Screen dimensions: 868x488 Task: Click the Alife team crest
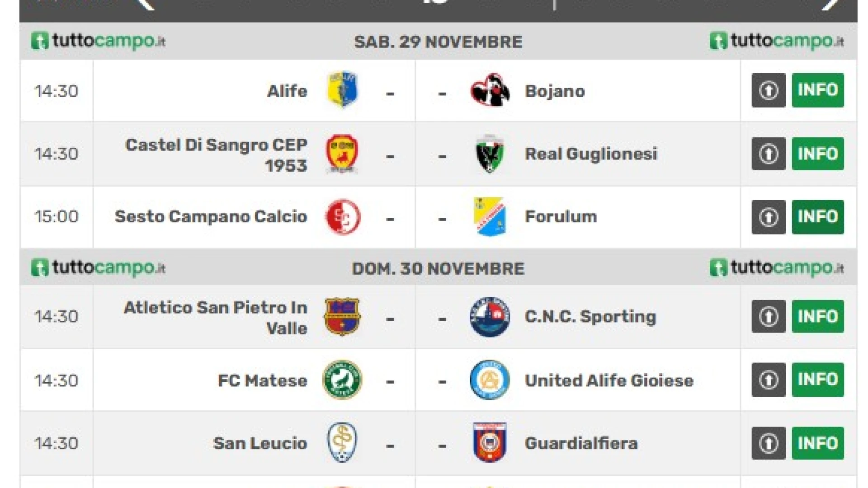click(x=342, y=90)
